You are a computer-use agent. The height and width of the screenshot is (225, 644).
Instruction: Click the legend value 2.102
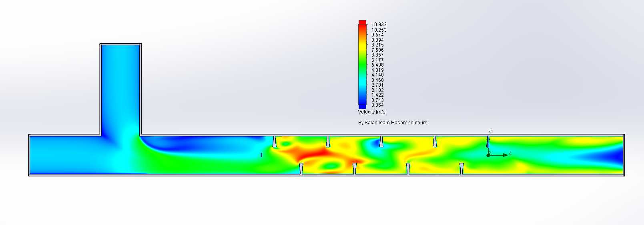pyautogui.click(x=377, y=90)
